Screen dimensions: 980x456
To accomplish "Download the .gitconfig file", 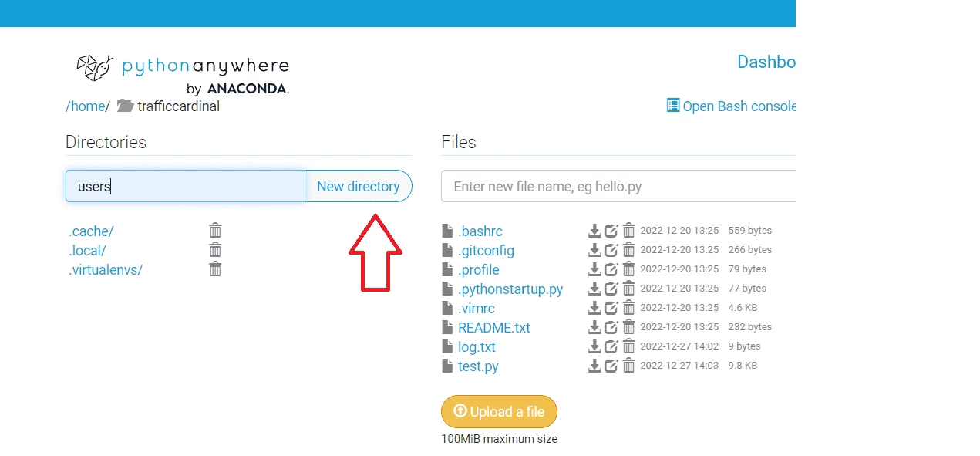I will [594, 250].
